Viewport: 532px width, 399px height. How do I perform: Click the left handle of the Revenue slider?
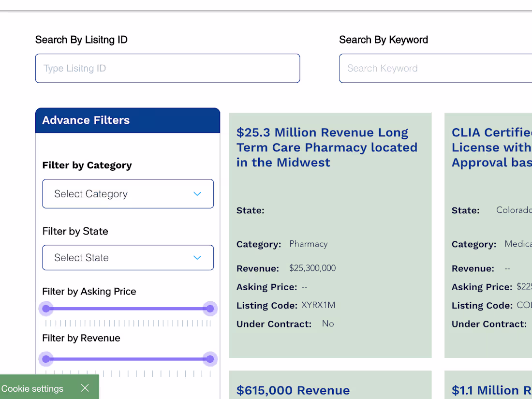(46, 359)
